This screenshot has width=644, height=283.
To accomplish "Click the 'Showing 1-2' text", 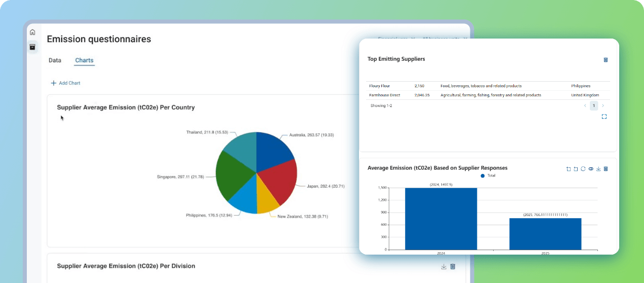I will pyautogui.click(x=381, y=105).
